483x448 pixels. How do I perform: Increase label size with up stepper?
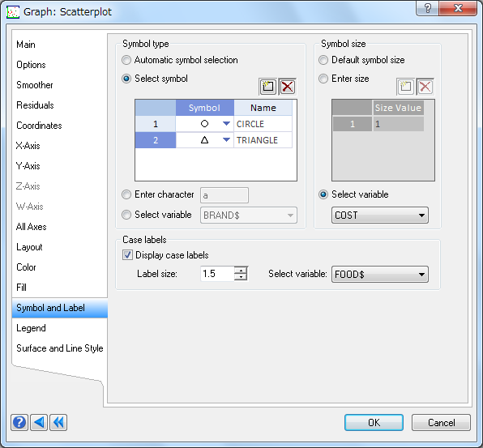coord(241,270)
